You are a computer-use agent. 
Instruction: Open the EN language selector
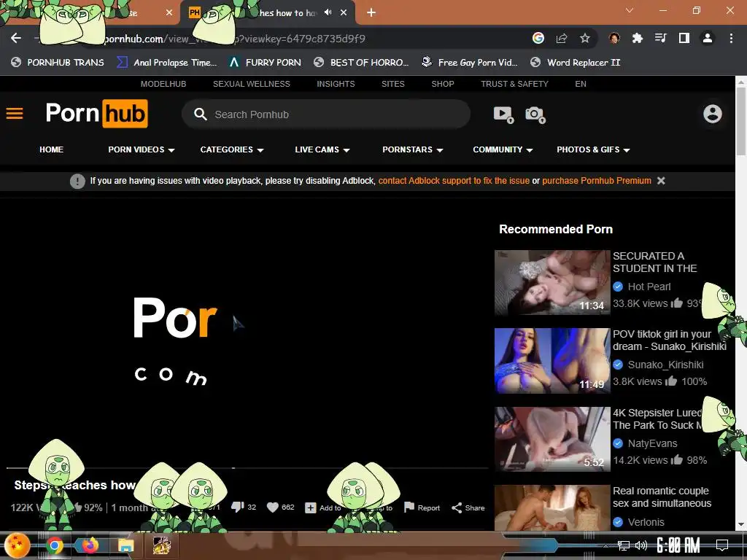click(580, 84)
